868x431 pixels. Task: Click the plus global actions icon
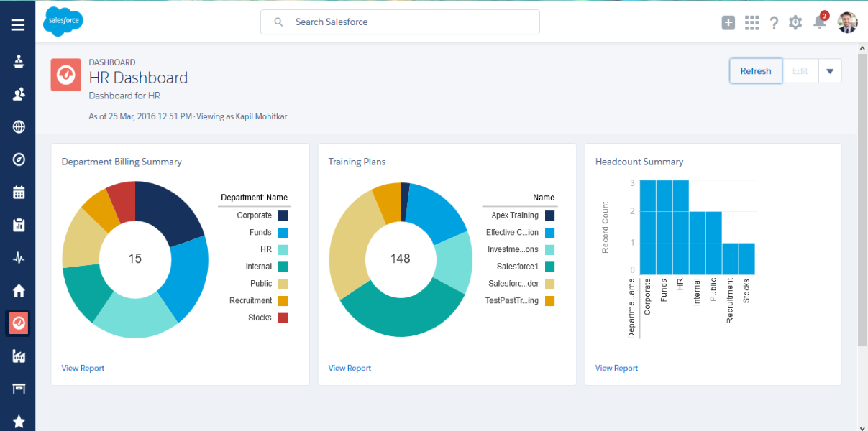click(728, 22)
